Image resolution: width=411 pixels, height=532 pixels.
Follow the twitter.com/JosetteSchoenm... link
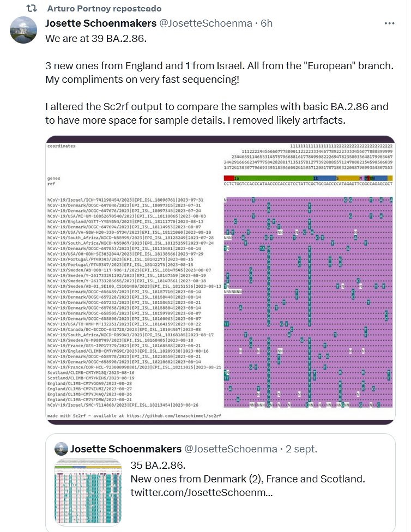201,492
